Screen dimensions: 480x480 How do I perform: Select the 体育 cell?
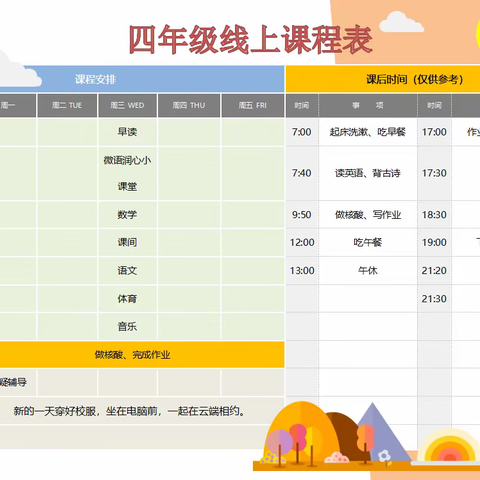pos(127,298)
